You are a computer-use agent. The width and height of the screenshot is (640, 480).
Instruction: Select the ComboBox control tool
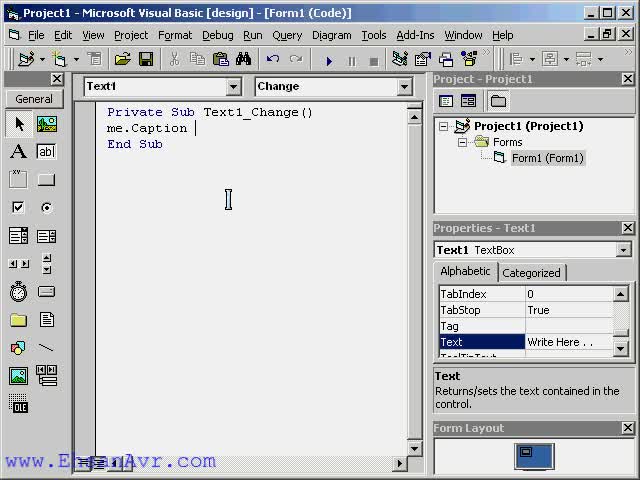click(x=19, y=236)
